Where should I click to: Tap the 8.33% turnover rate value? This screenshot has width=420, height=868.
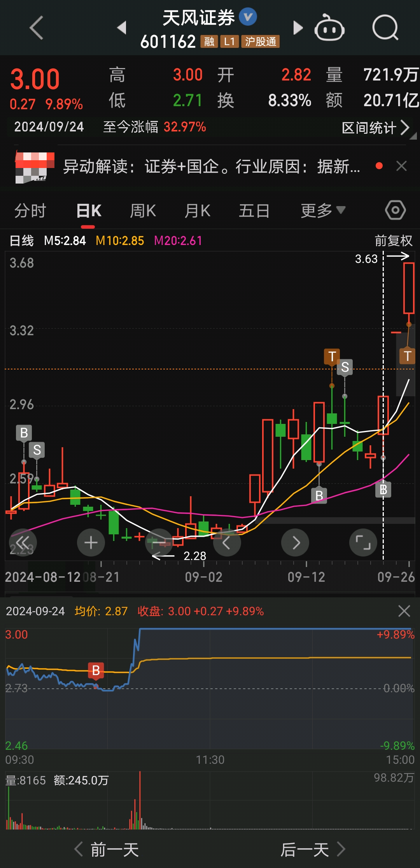coord(290,100)
